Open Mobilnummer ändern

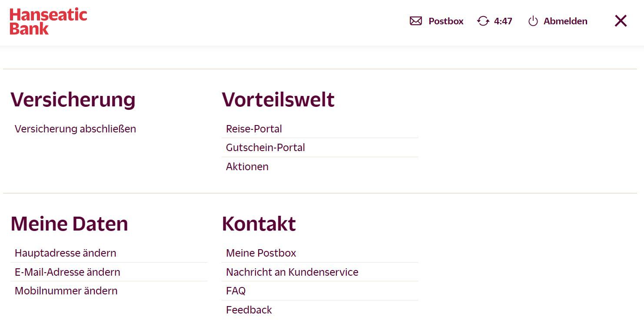[66, 291]
